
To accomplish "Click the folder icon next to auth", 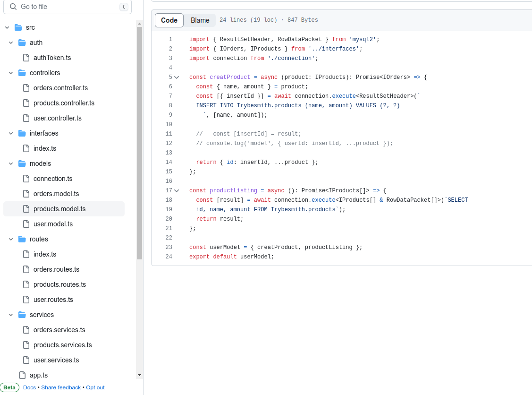I will (x=22, y=43).
